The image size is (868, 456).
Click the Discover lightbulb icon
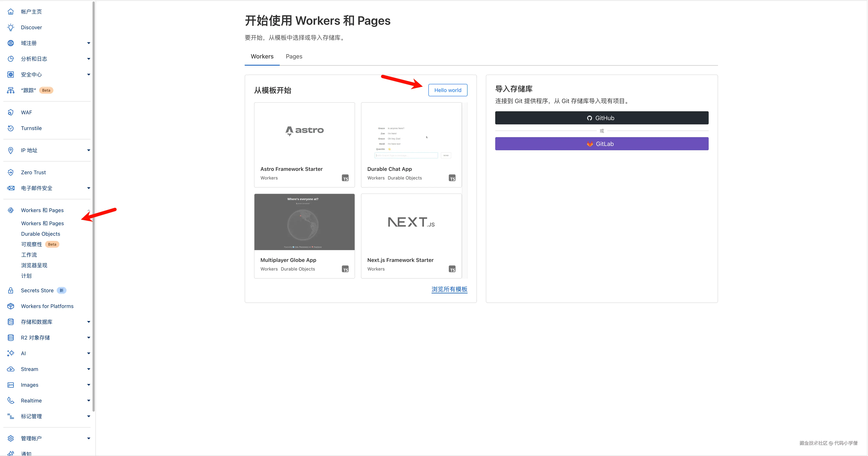11,27
